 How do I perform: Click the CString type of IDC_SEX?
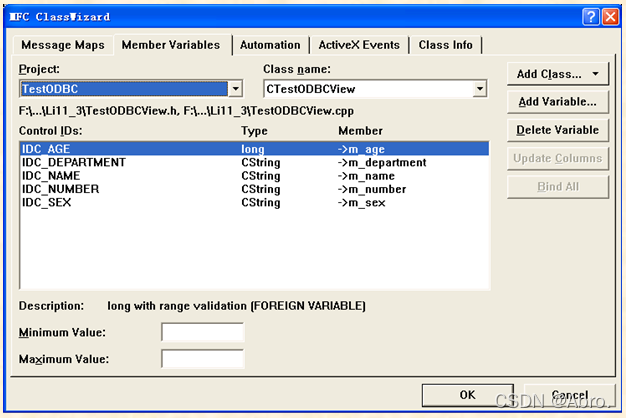pos(261,203)
